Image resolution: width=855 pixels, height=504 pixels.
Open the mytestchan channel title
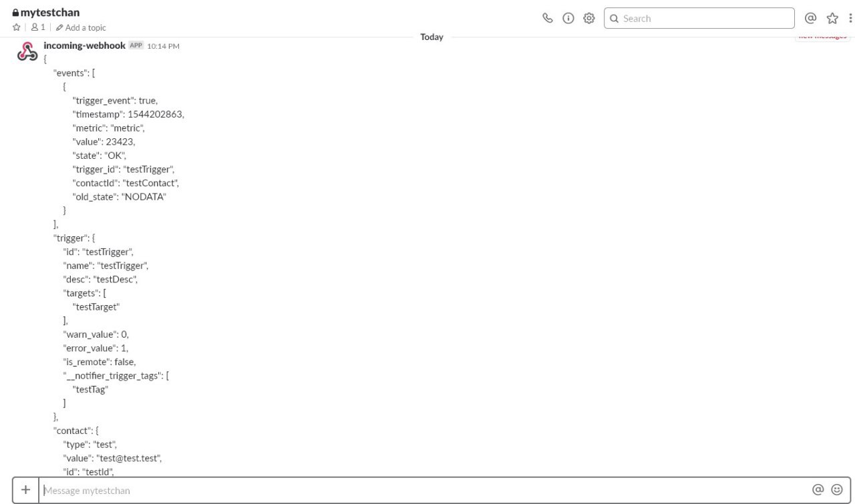[x=45, y=12]
